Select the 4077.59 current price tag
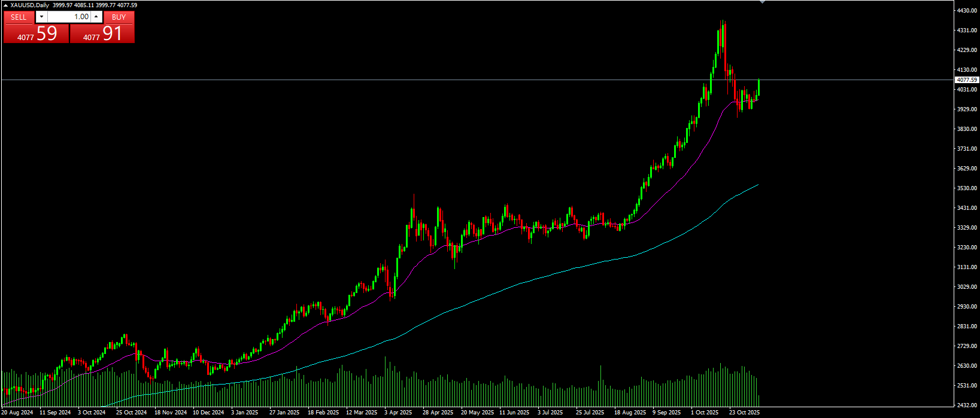Image resolution: width=980 pixels, height=418 pixels. coord(967,80)
